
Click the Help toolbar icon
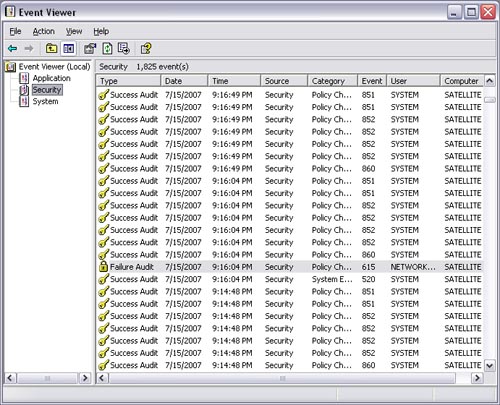tap(146, 49)
